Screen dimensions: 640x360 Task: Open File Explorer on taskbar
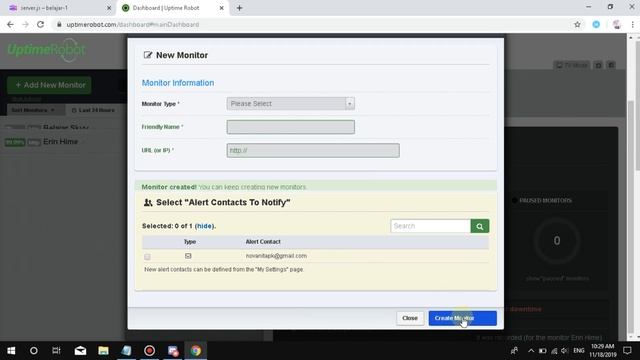pos(103,351)
